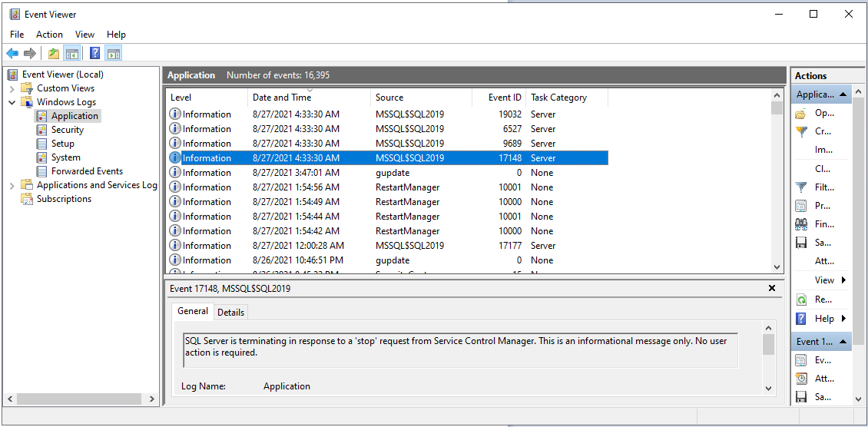Open the Help submenu arrow in Actions
868x427 pixels.
tap(843, 319)
